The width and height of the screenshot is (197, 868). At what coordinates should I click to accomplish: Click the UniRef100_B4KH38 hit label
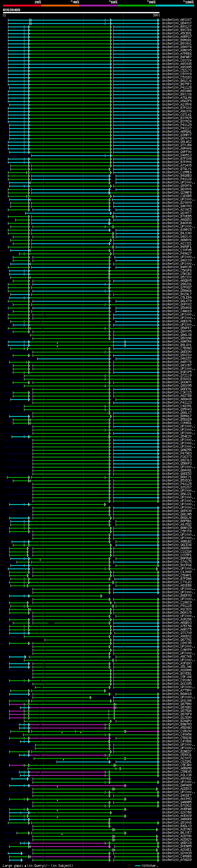(177, 223)
